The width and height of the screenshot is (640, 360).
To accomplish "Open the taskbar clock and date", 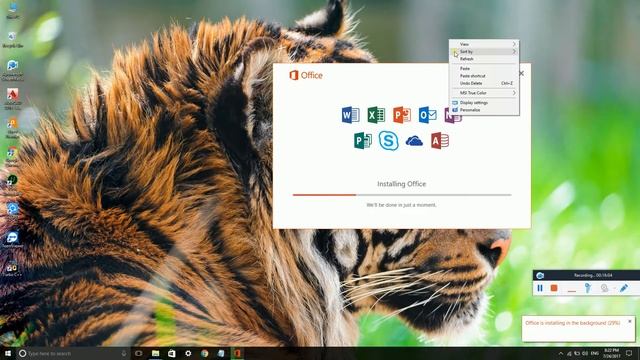I will click(x=611, y=353).
